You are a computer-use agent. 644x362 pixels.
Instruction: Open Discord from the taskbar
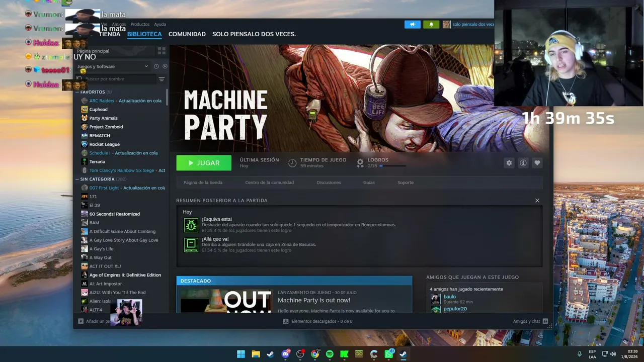point(286,354)
